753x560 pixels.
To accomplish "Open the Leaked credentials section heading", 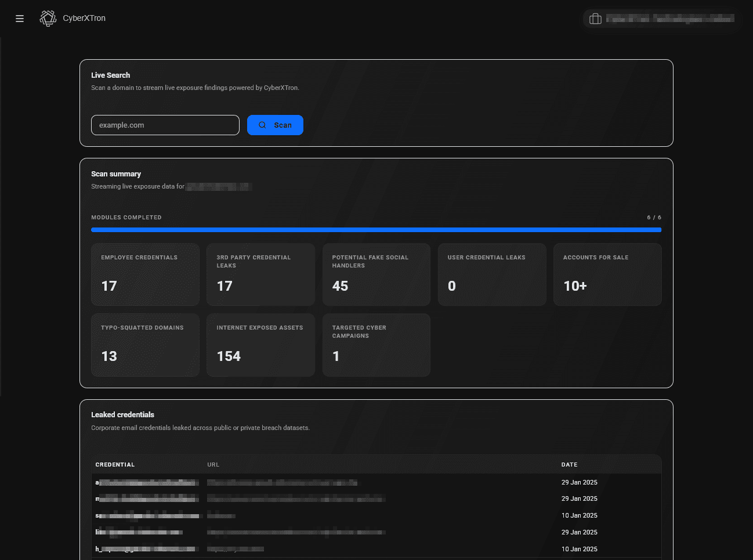I will coord(122,414).
